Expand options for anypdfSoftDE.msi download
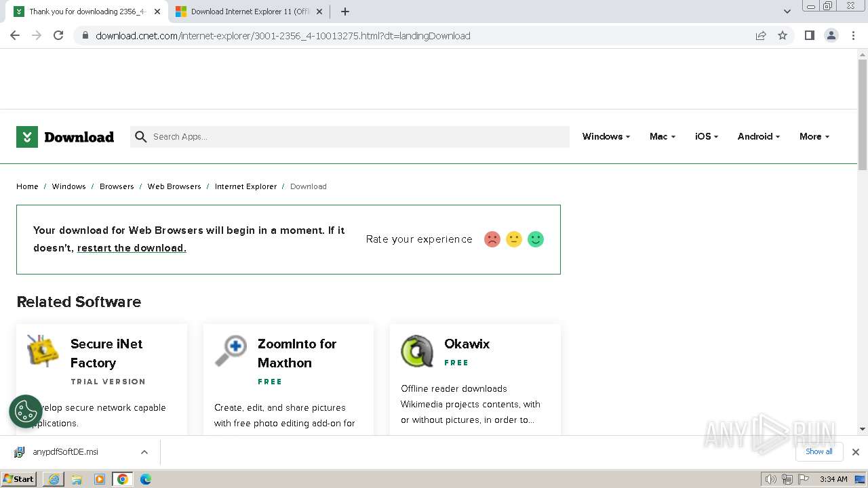The image size is (868, 488). click(x=144, y=452)
